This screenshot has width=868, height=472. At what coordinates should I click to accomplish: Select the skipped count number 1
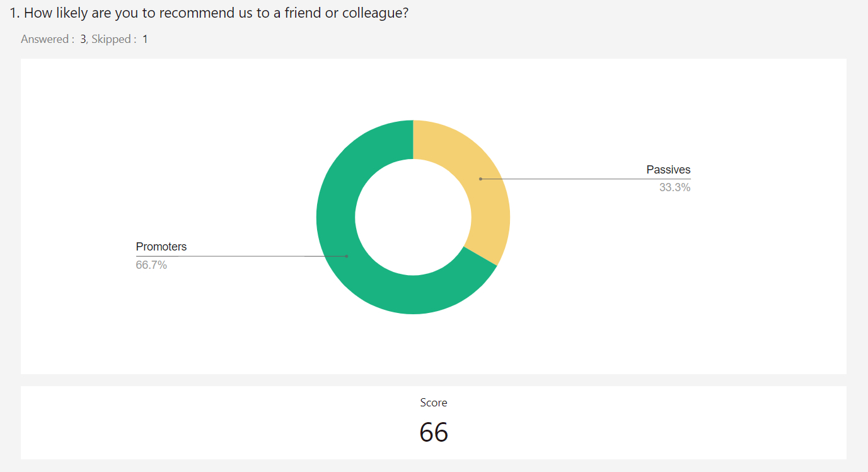145,39
